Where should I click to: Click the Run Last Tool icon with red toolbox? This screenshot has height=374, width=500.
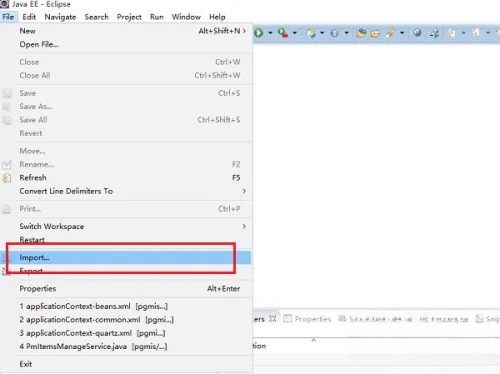(x=283, y=33)
